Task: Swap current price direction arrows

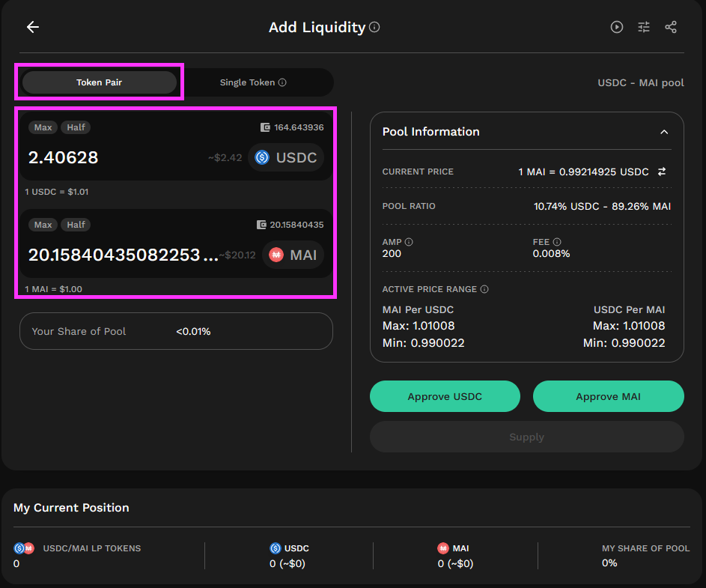Action: tap(661, 172)
